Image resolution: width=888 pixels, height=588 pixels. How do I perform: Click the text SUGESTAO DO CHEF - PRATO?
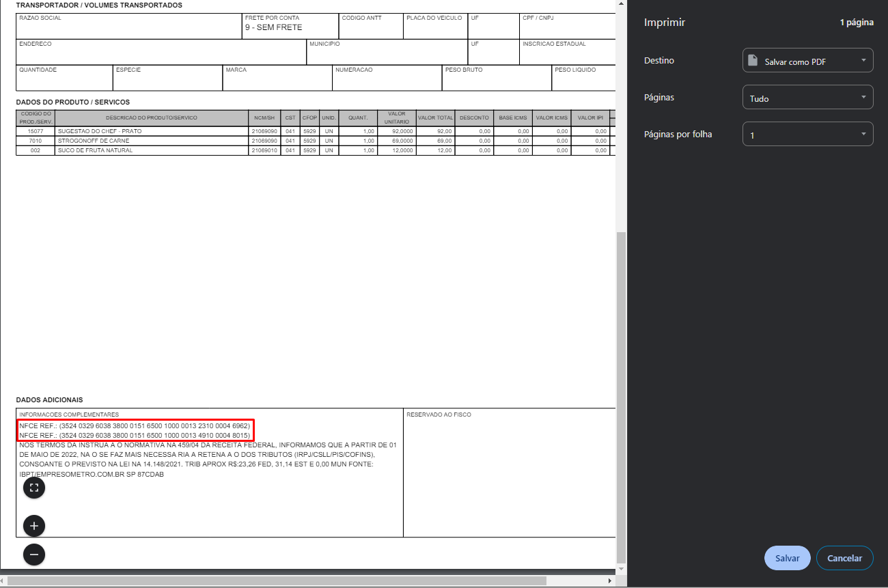[x=100, y=131]
